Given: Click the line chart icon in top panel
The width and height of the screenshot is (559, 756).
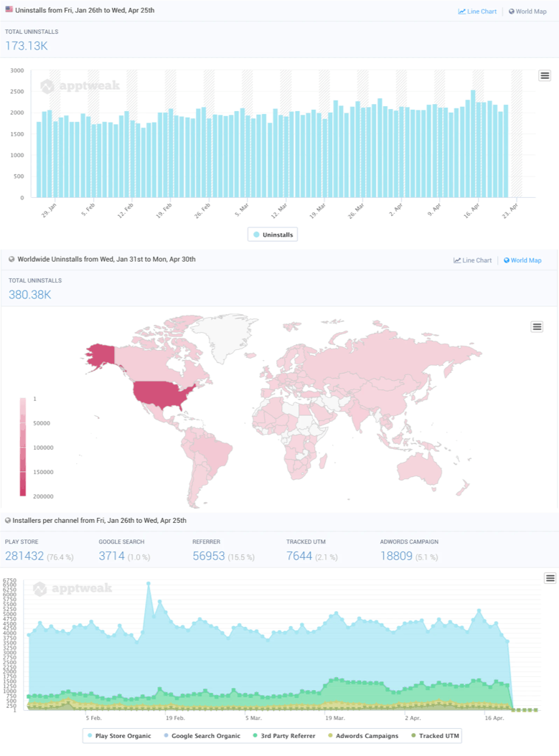Looking at the screenshot, I should coord(462,11).
